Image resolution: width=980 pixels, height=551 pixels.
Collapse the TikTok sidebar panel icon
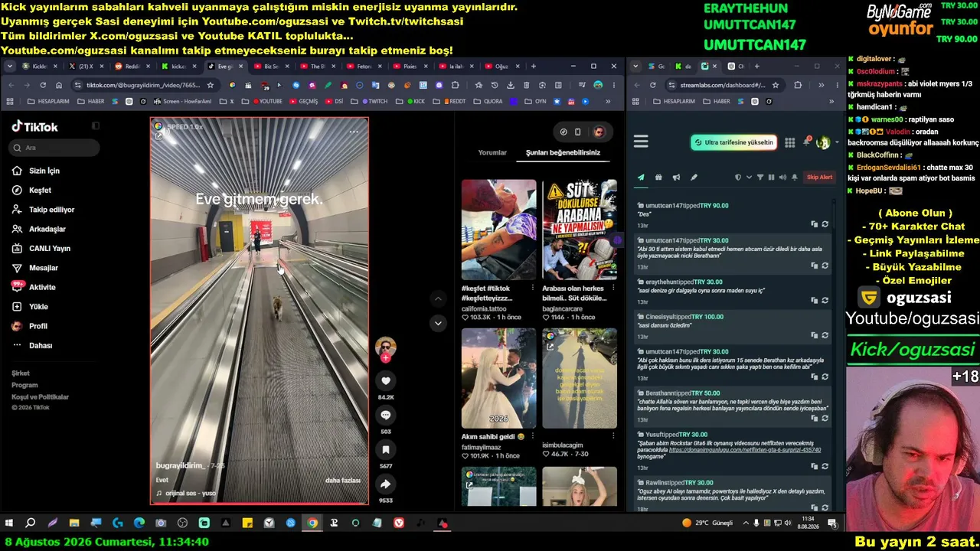click(96, 126)
